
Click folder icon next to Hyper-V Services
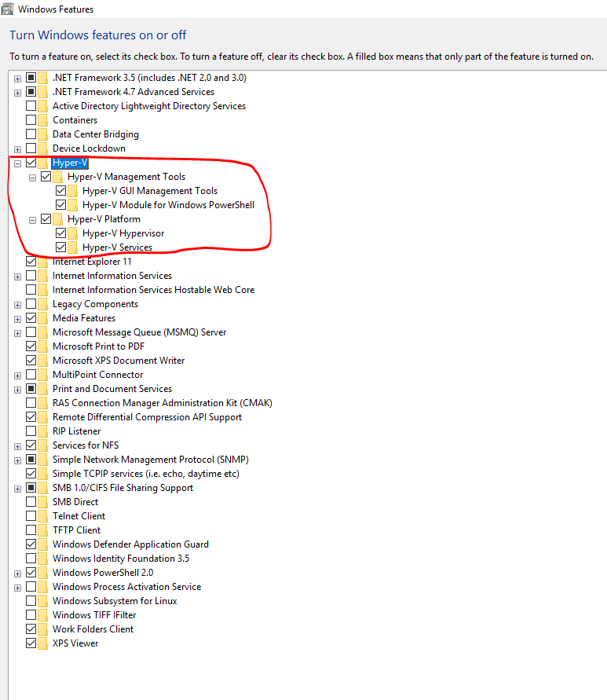(73, 247)
